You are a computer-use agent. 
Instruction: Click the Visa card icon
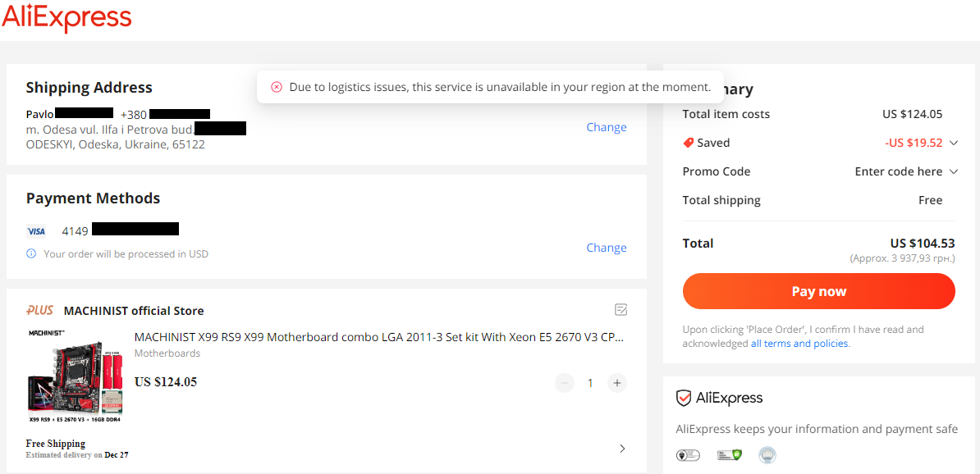36,231
